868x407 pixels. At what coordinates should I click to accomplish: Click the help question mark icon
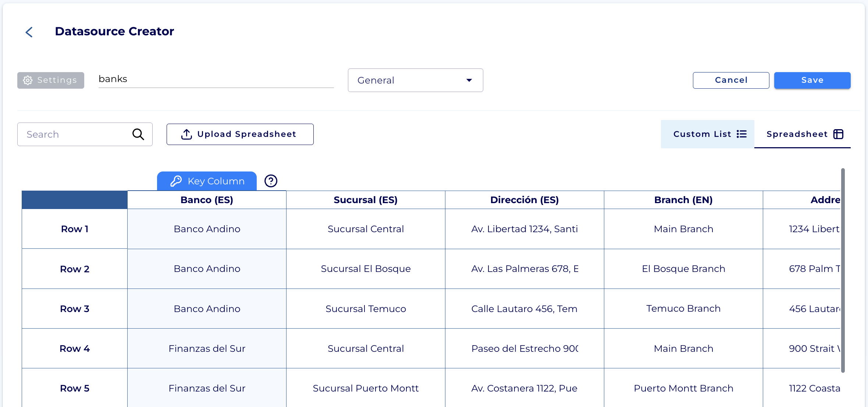(271, 181)
